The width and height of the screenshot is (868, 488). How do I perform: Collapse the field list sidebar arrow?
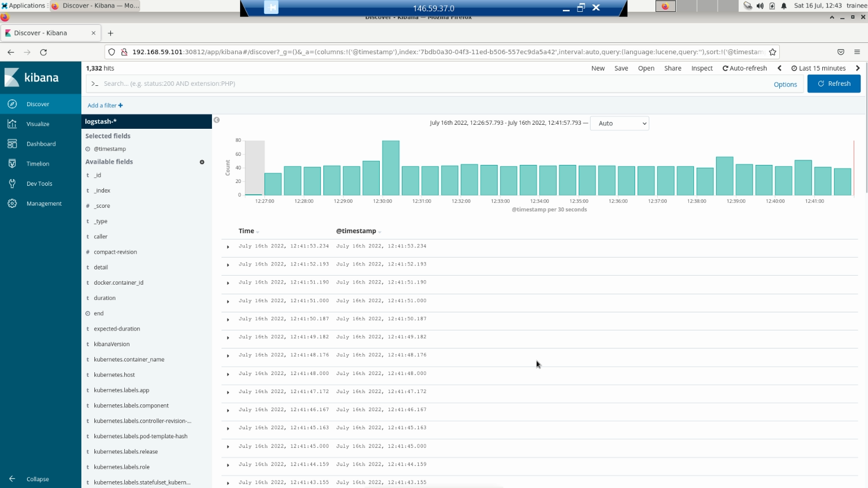point(216,120)
